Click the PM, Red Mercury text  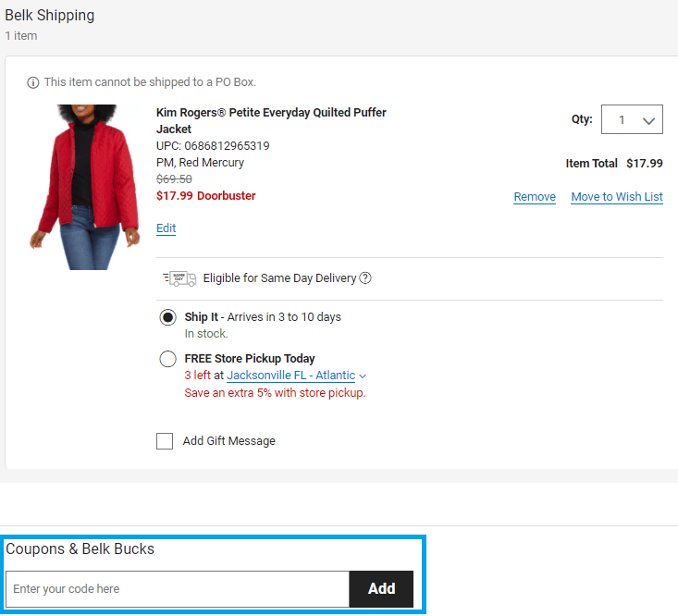point(200,163)
